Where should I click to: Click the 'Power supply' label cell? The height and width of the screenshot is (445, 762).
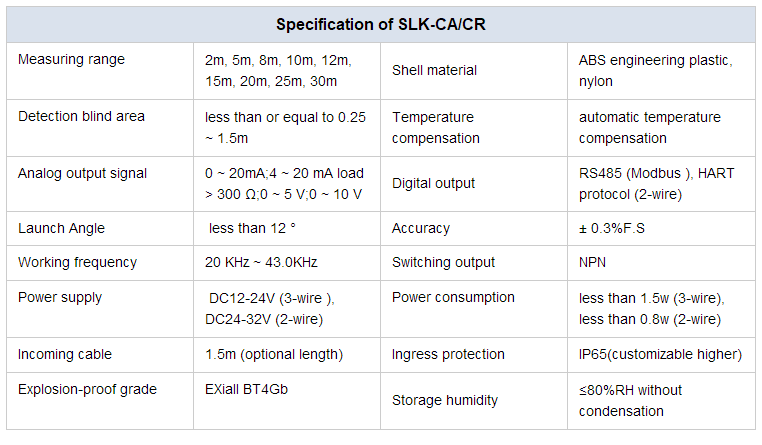tap(100, 309)
